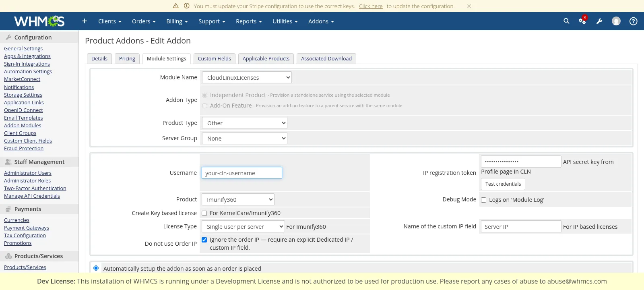Open Manage API Credentials link
Screen dimensions: 644x290
click(32, 196)
